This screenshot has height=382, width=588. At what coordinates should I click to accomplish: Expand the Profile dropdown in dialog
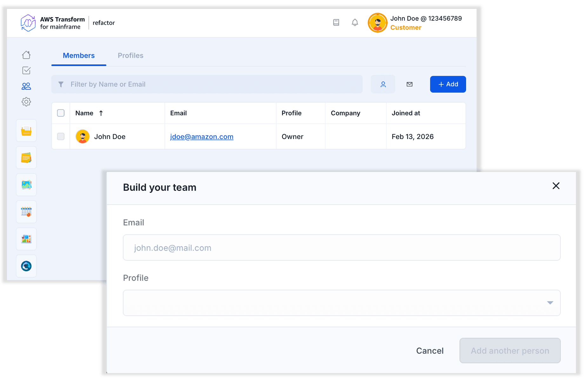point(341,303)
